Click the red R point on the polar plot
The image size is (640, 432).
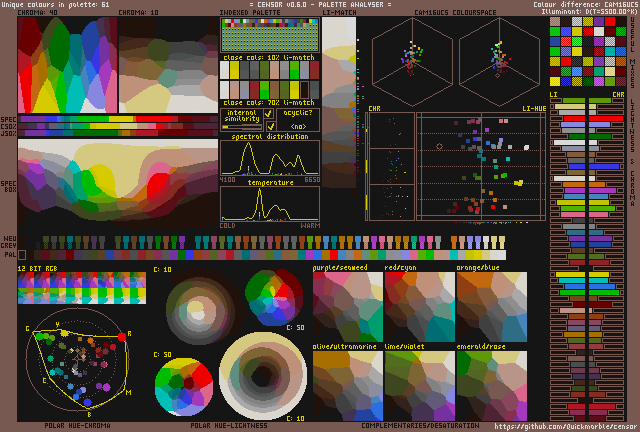click(x=122, y=337)
